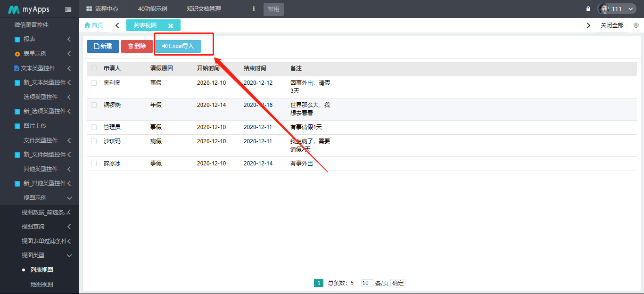
Task: Check the row for 碎冰冰
Action: (x=94, y=163)
